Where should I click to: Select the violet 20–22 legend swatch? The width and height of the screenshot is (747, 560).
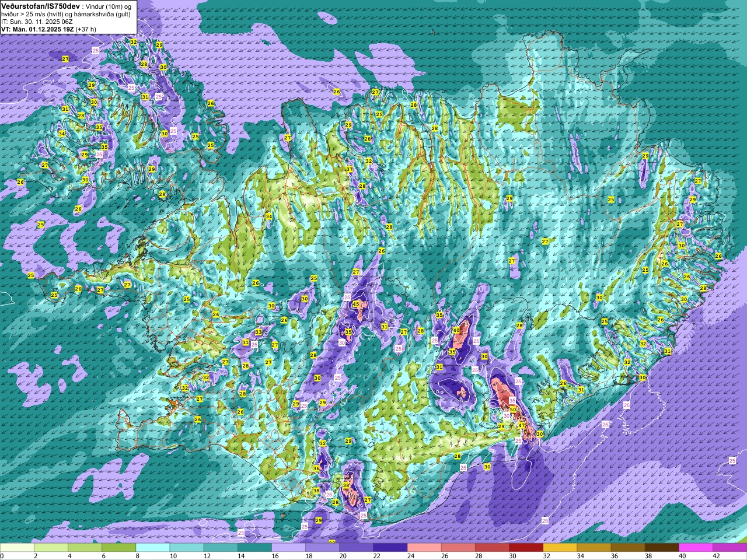pos(357,548)
